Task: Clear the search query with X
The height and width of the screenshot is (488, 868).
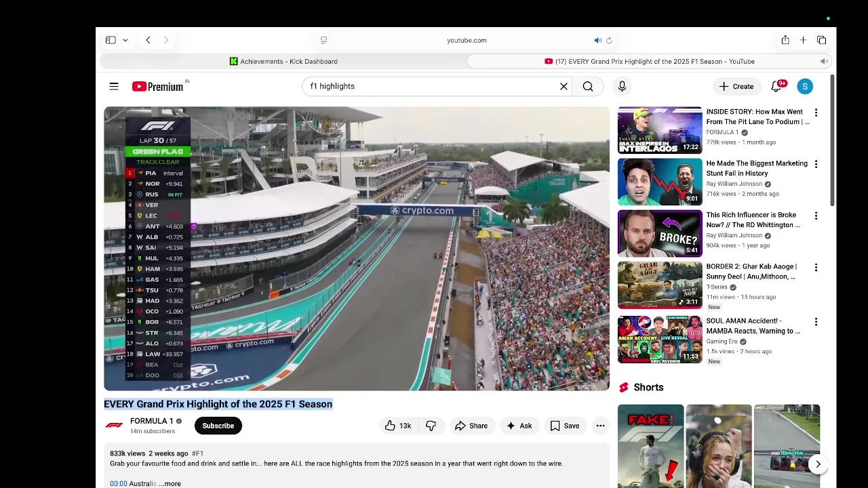Action: pos(564,86)
